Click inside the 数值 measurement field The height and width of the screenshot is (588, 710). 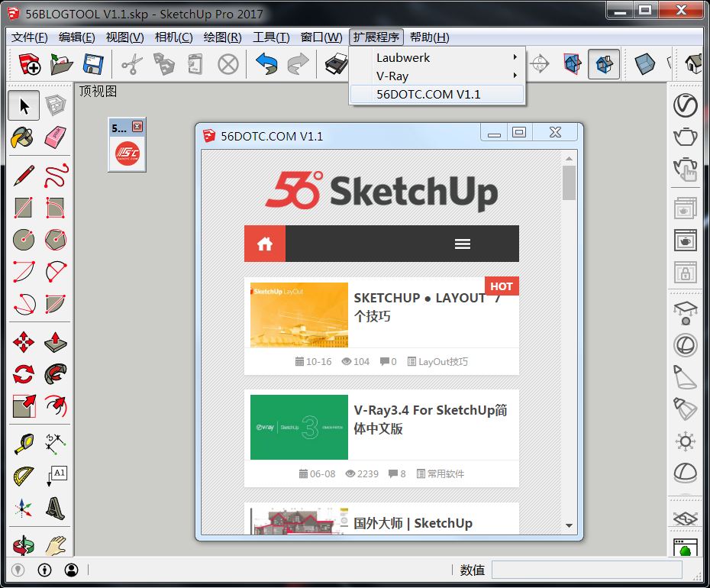pos(588,570)
